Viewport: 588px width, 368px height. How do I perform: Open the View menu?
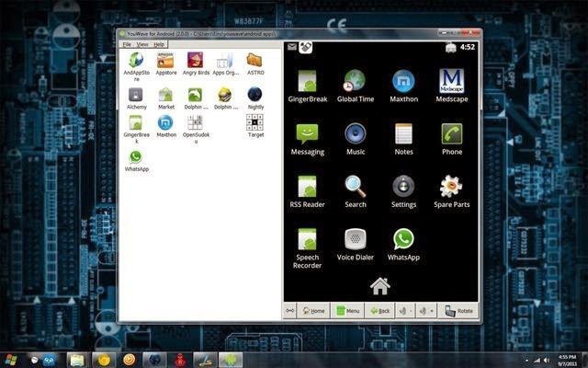click(142, 44)
